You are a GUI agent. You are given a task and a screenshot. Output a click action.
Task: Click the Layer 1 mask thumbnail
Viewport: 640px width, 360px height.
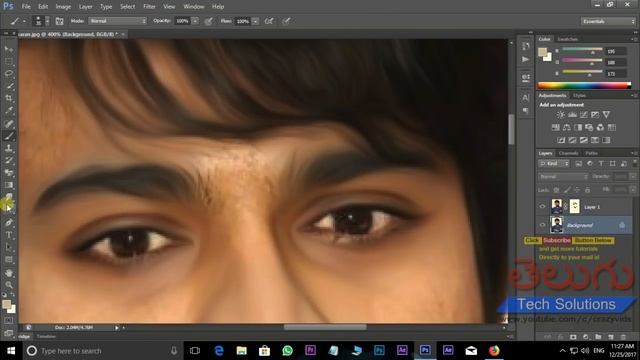click(574, 207)
